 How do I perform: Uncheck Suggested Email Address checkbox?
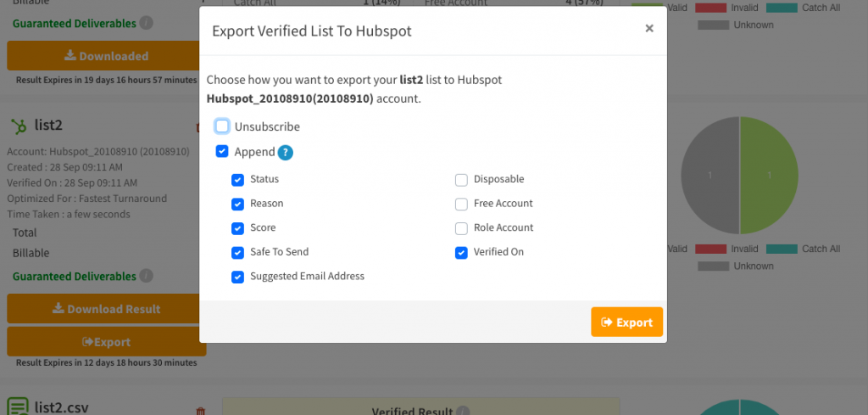click(237, 277)
